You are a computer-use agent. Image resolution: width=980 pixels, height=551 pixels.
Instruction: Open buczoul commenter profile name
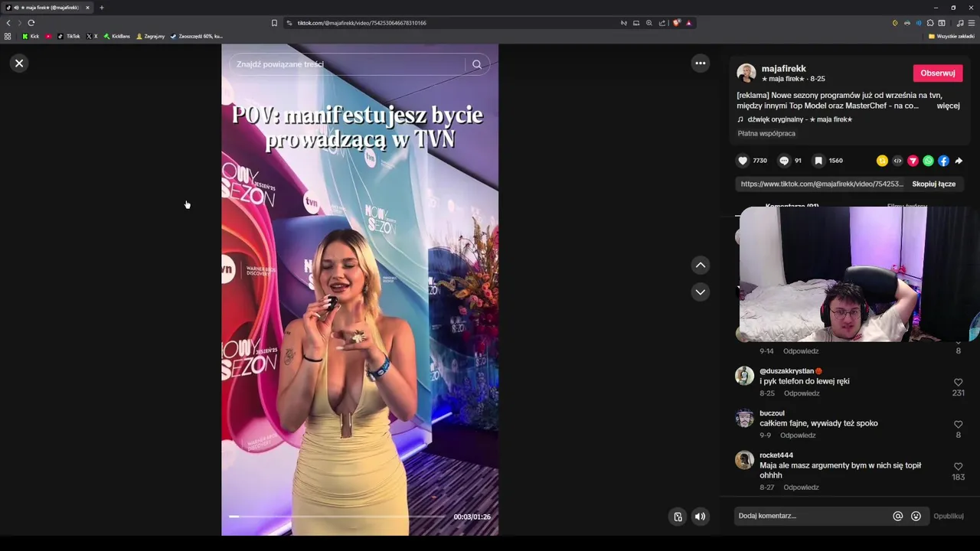(x=772, y=413)
